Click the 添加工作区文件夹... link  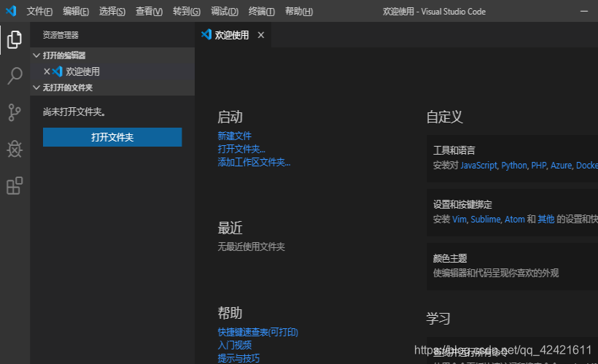(x=254, y=162)
